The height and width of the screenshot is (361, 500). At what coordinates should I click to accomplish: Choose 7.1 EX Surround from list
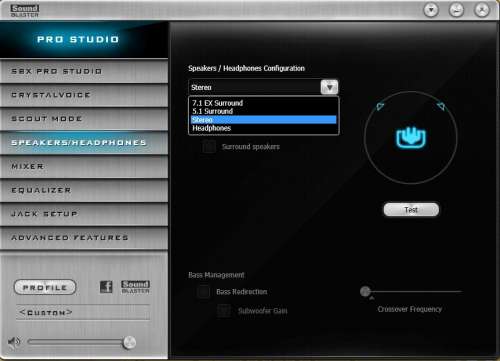tap(263, 103)
